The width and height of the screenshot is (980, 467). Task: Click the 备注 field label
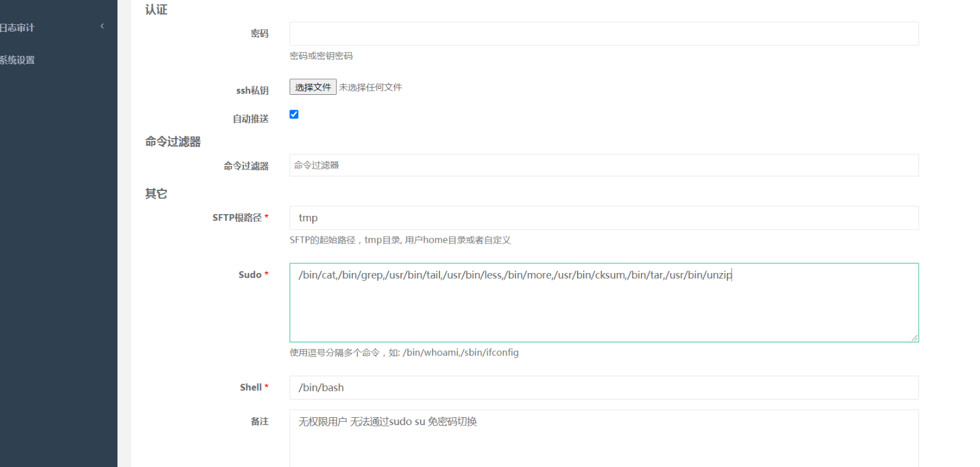260,421
